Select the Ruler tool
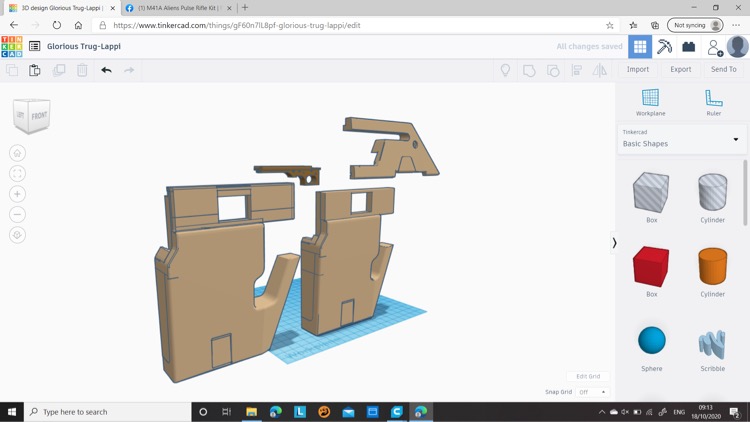 pyautogui.click(x=714, y=102)
